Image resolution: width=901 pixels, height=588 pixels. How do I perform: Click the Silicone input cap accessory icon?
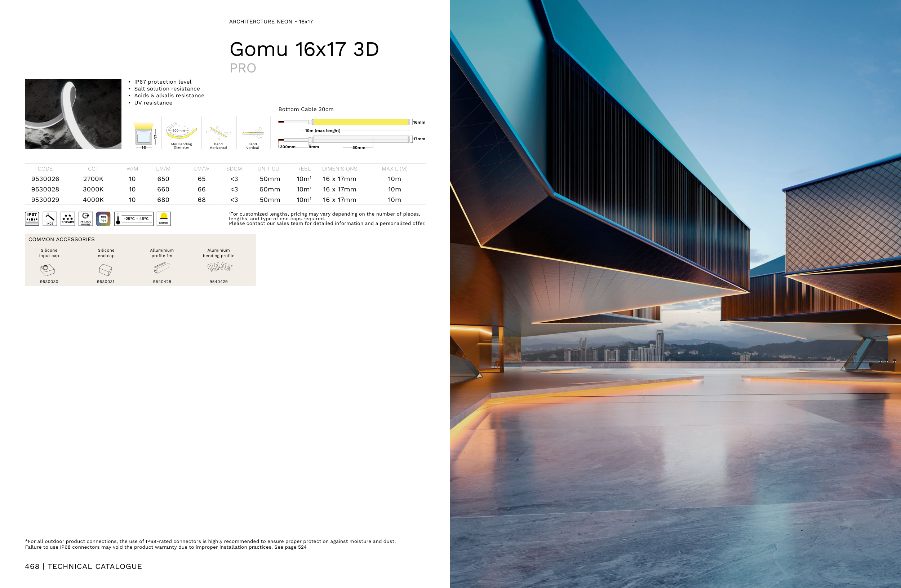point(48,270)
